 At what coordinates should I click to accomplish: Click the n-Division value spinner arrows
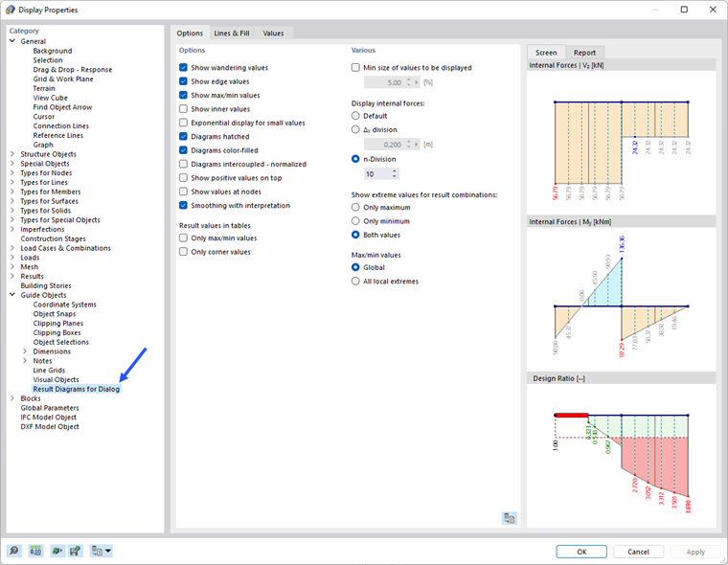click(395, 173)
